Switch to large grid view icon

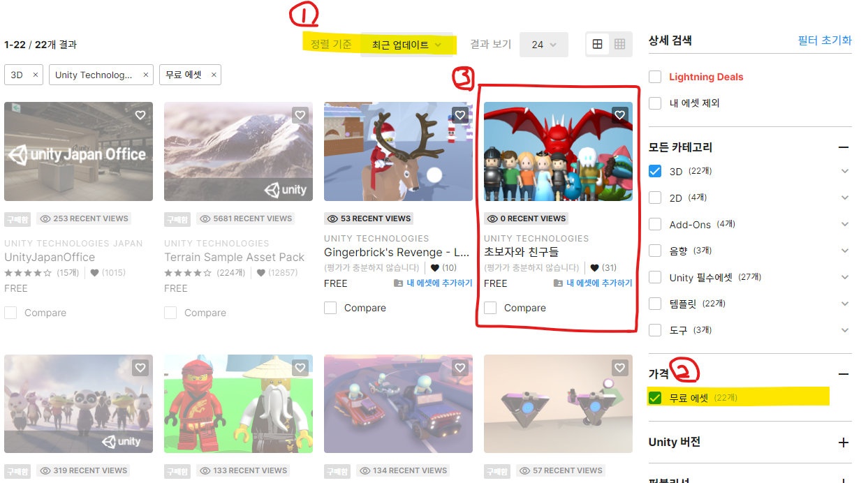597,44
